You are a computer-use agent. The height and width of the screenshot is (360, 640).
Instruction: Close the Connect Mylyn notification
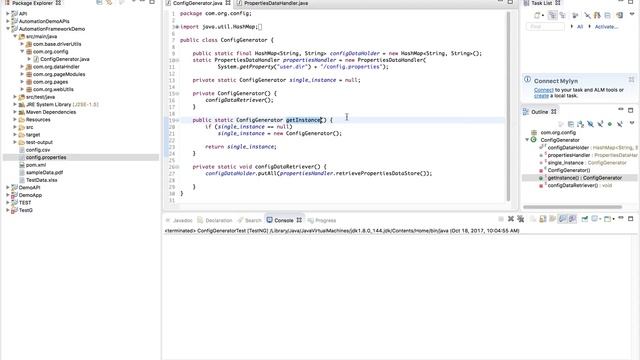pos(631,80)
